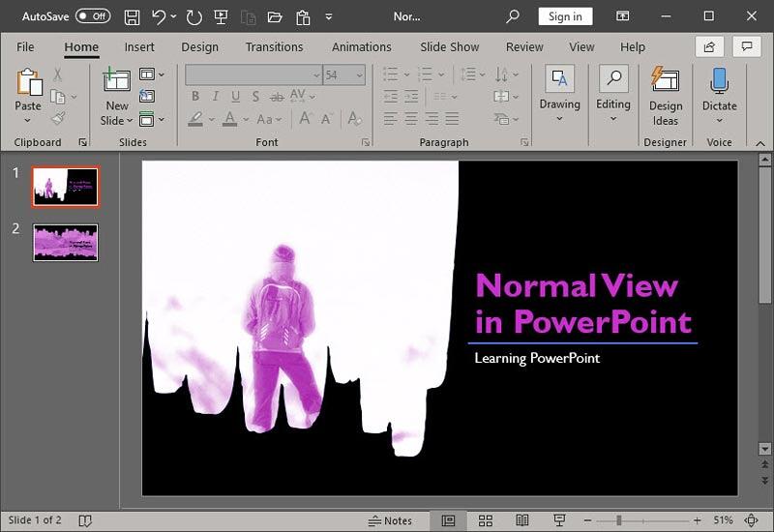774x532 pixels.
Task: Toggle text Shadow
Action: pos(255,96)
